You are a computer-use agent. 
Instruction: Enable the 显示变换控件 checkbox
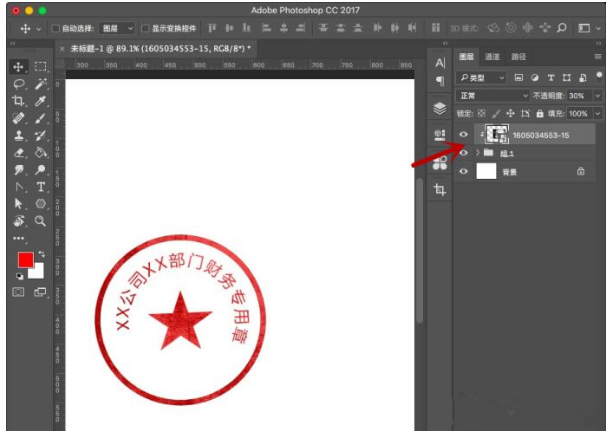tap(145, 28)
